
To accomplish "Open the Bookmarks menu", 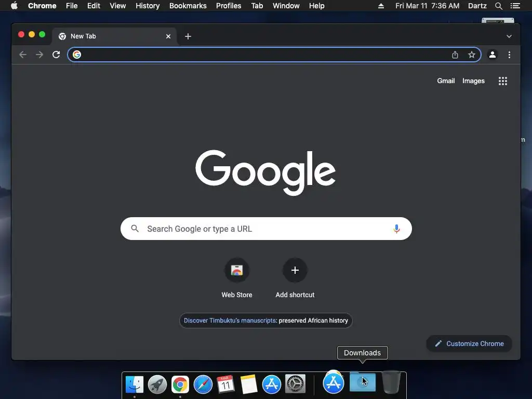I will coord(188,6).
